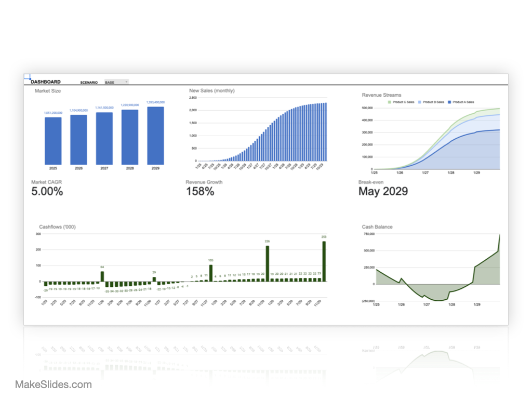This screenshot has height=399, width=532.
Task: Click the Product A Sales legend swatch
Action: [x=450, y=102]
